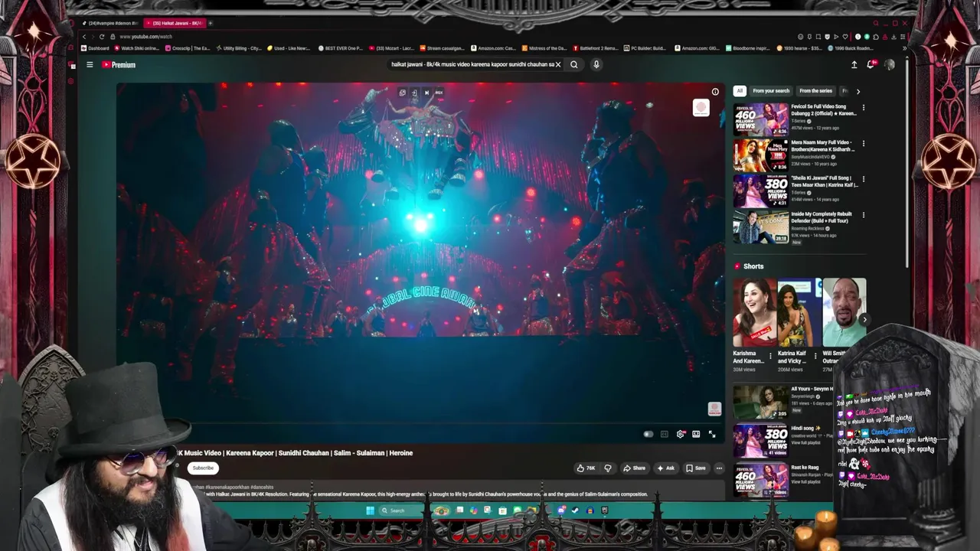Show more filter chips with right chevron

[x=857, y=91]
